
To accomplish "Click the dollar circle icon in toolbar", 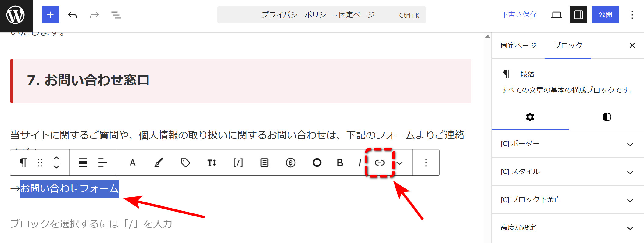I will [x=291, y=163].
